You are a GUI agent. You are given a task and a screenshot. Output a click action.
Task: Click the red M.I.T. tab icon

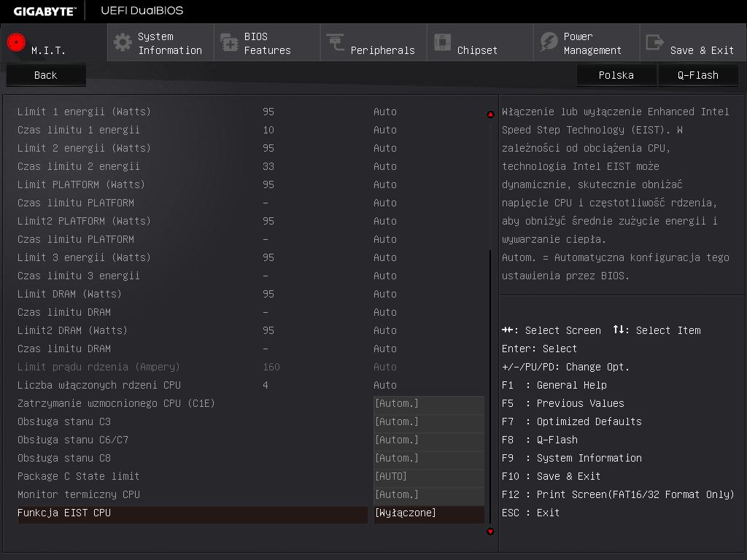16,42
